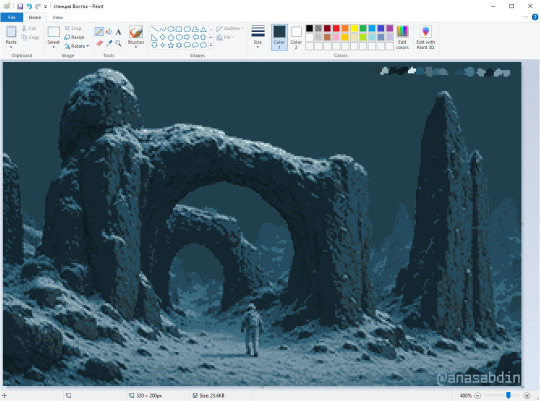This screenshot has width=540, height=401.
Task: Select the Fill with color bucket tool
Action: (109, 32)
